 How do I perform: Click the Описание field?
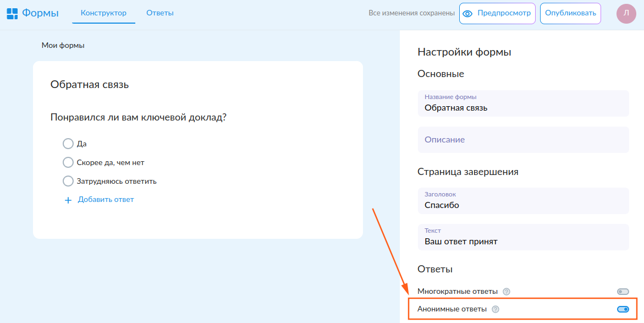523,140
